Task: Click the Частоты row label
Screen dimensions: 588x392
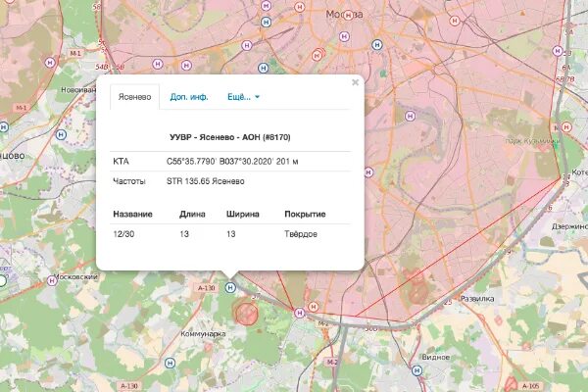Action: tap(129, 181)
